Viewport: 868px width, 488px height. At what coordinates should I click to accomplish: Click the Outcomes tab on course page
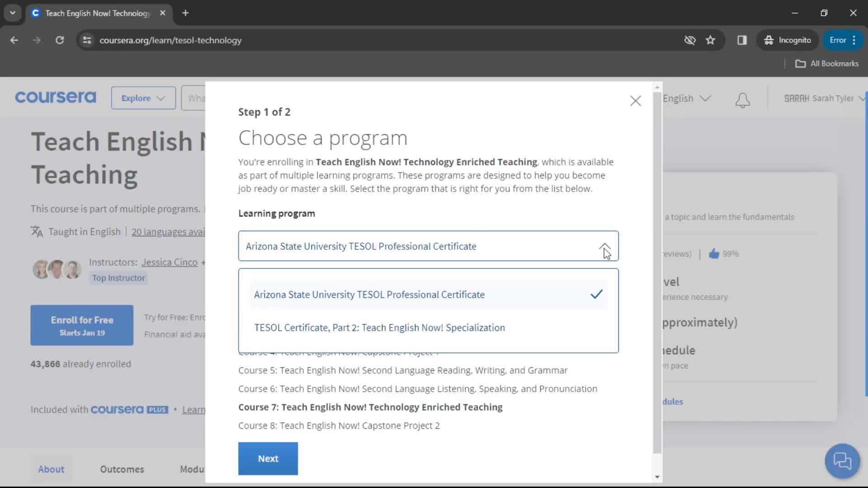click(122, 469)
